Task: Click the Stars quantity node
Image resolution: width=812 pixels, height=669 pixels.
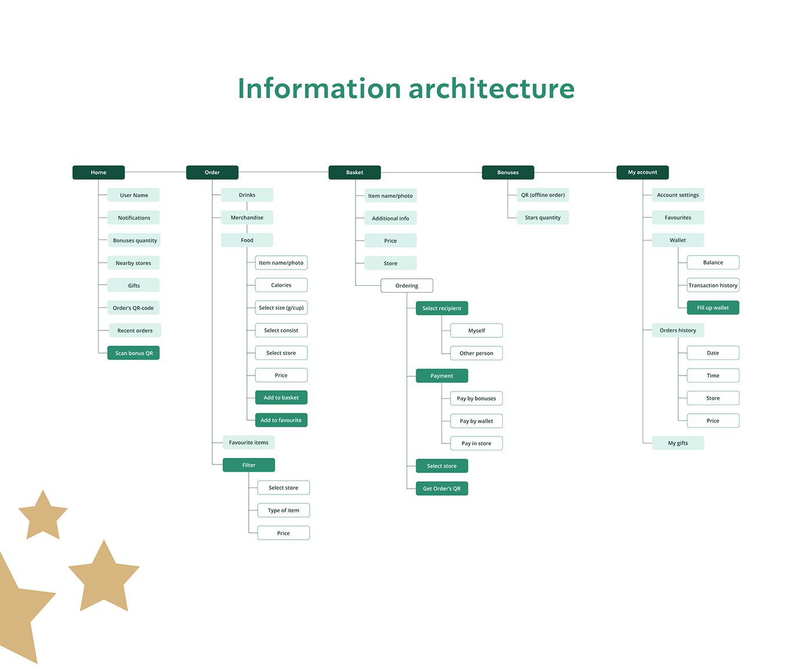Action: [x=542, y=217]
